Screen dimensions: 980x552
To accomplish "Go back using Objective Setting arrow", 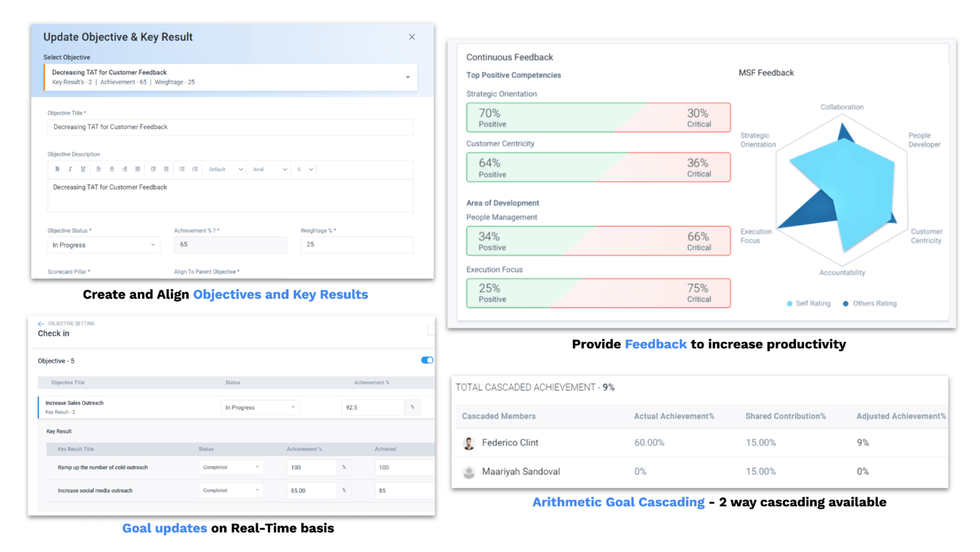I will tap(41, 324).
